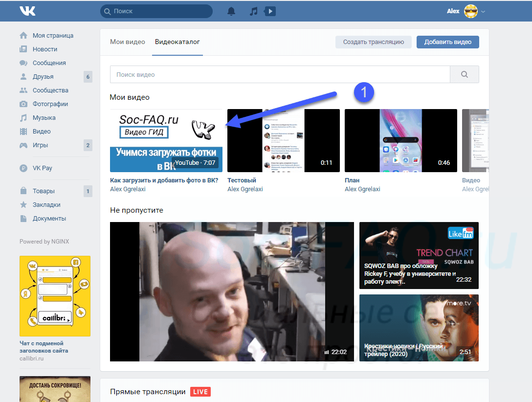Click the Мои видео section heading
The height and width of the screenshot is (402, 532).
[x=130, y=97]
